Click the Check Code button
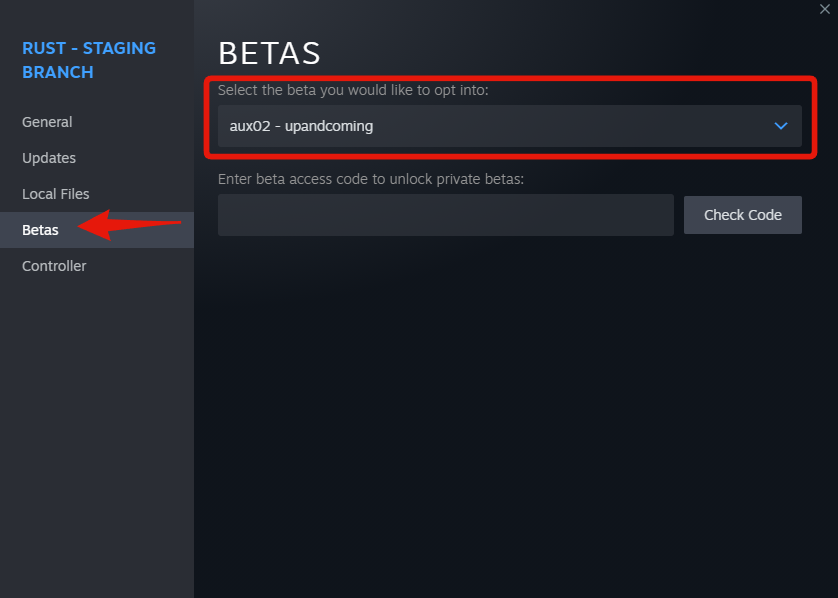 pyautogui.click(x=742, y=215)
